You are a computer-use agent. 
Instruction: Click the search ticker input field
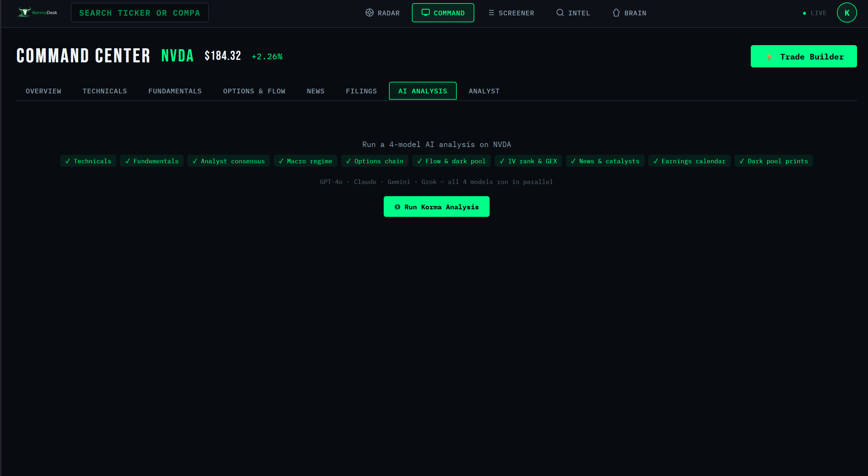pyautogui.click(x=139, y=13)
